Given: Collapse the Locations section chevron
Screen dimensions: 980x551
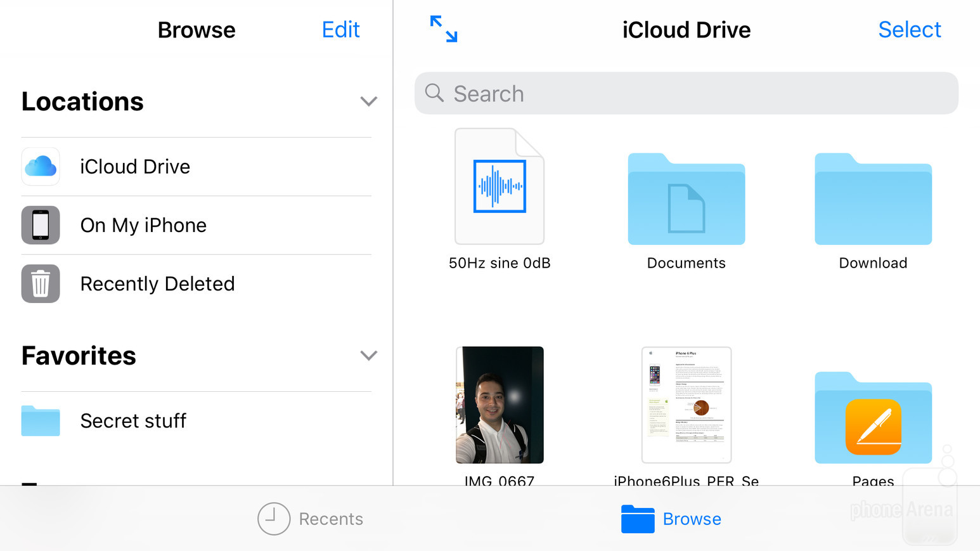Looking at the screenshot, I should [368, 101].
